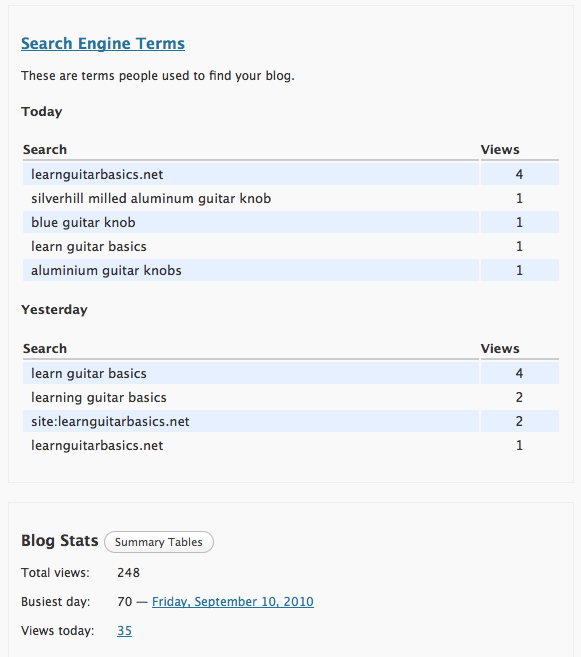Click the Search column header in Yesterday table
This screenshot has width=581, height=657.
pos(45,349)
